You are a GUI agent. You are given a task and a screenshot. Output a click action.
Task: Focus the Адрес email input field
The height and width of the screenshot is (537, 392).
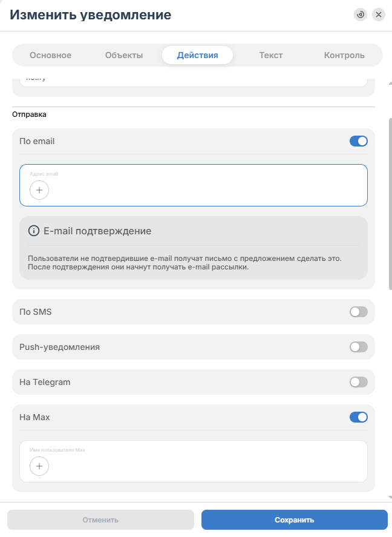pyautogui.click(x=194, y=185)
